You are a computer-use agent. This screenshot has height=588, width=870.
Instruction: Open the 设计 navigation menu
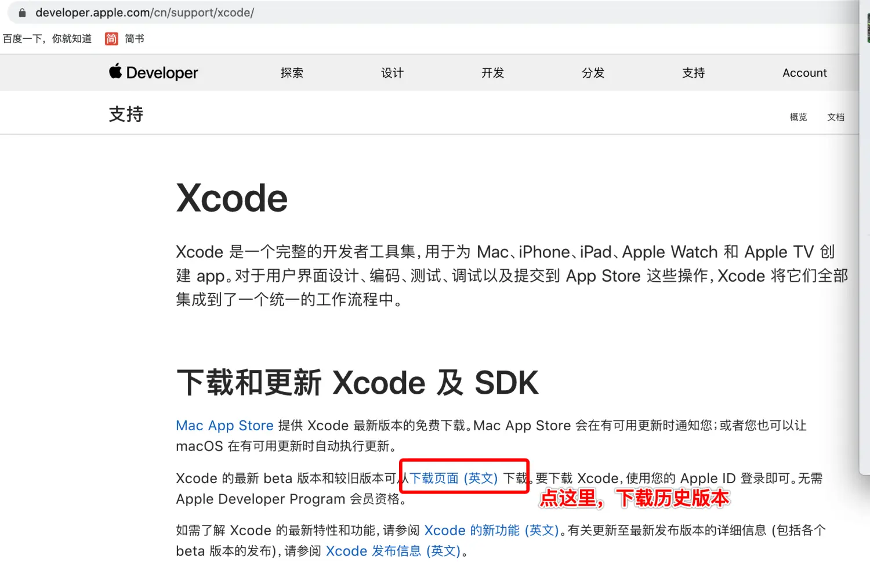pos(392,72)
